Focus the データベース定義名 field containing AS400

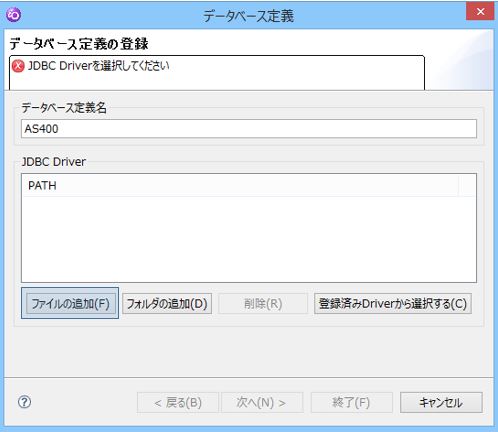coord(249,129)
